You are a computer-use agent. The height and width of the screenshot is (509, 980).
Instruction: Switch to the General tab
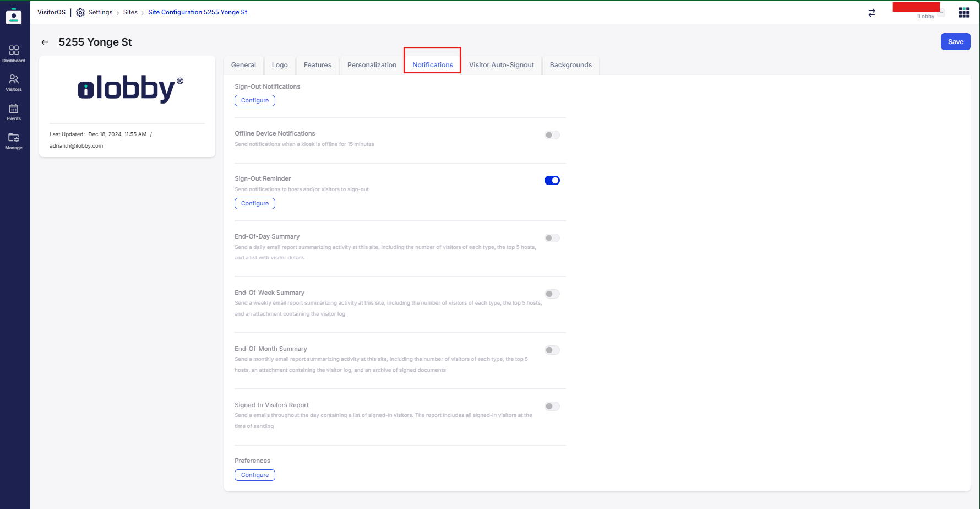(243, 65)
